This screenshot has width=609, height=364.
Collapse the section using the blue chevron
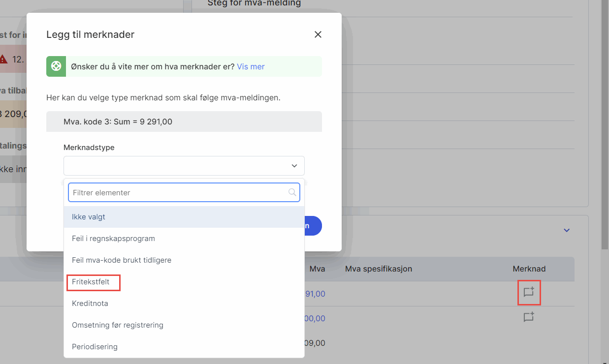tap(567, 230)
